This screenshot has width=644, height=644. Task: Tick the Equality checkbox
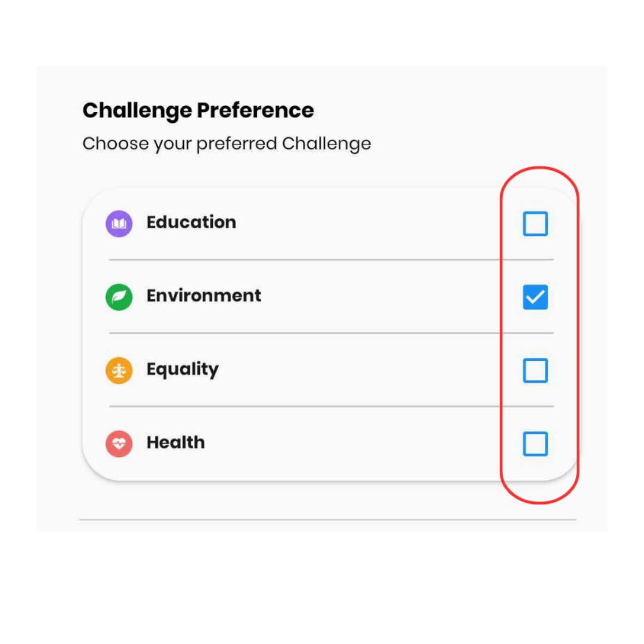(535, 370)
